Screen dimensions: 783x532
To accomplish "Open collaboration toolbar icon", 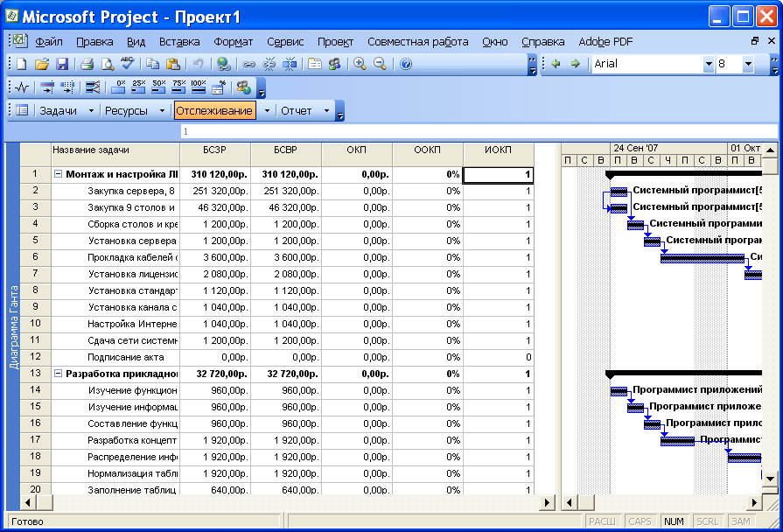I will 244,87.
